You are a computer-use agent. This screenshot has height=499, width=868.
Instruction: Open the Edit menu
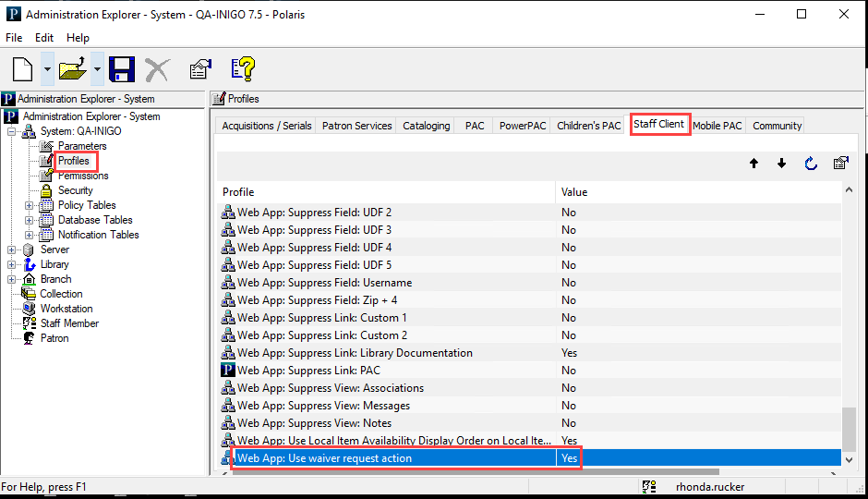coord(44,38)
